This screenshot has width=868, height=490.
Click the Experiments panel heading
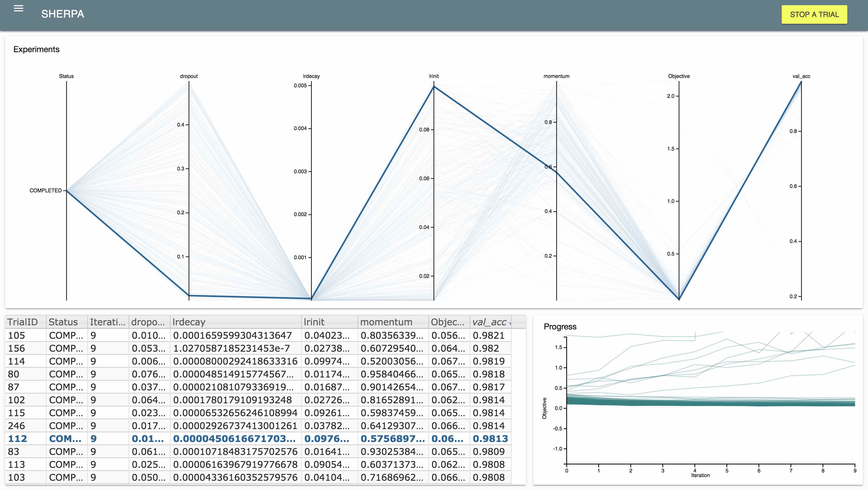[x=36, y=50]
